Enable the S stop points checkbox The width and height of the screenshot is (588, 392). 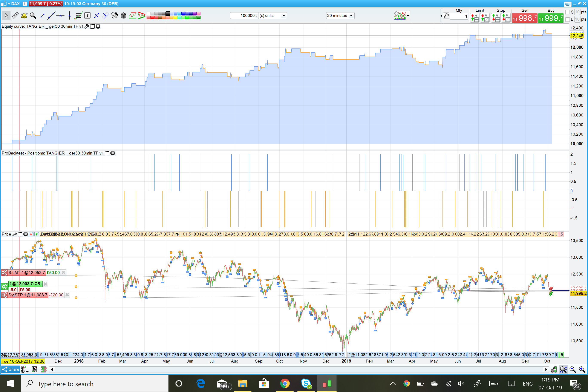568,12
